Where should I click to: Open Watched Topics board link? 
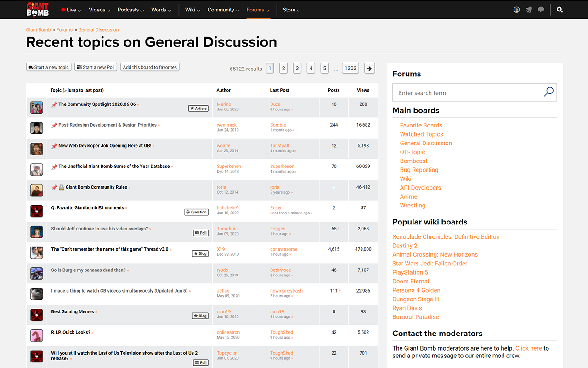pyautogui.click(x=422, y=134)
